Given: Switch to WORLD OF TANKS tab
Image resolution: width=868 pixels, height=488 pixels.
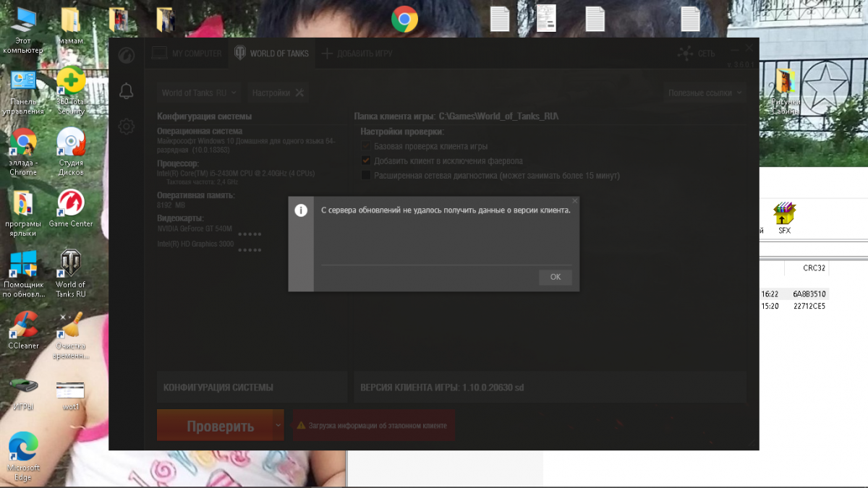Looking at the screenshot, I should (271, 53).
